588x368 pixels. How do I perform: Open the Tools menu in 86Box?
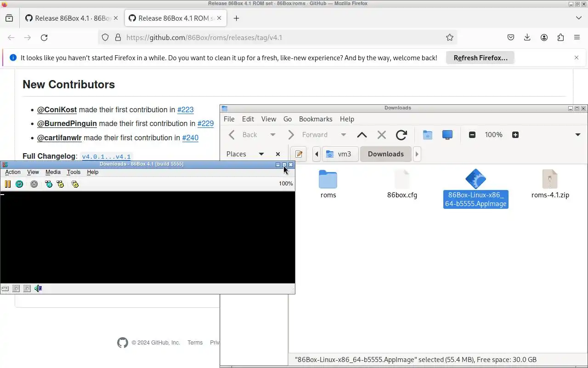(73, 172)
